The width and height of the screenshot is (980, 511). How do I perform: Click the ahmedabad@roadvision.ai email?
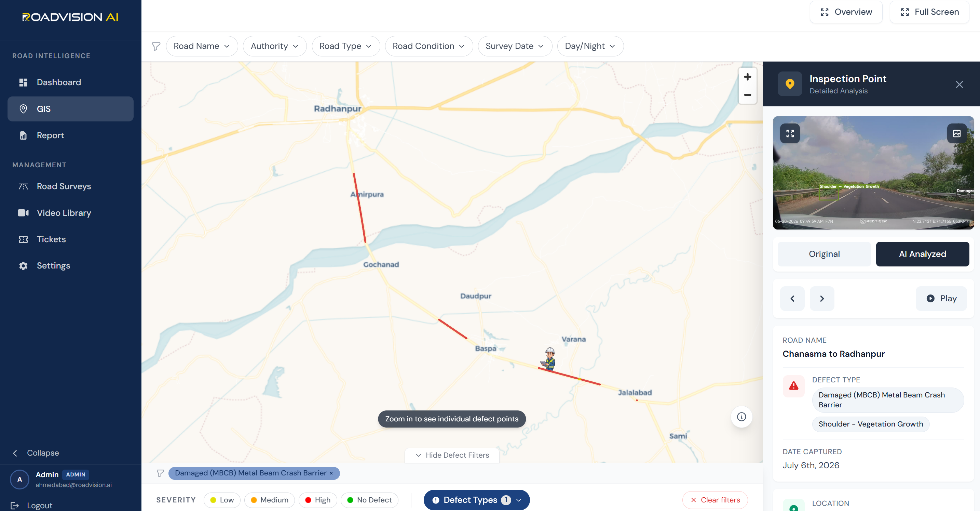pyautogui.click(x=73, y=485)
